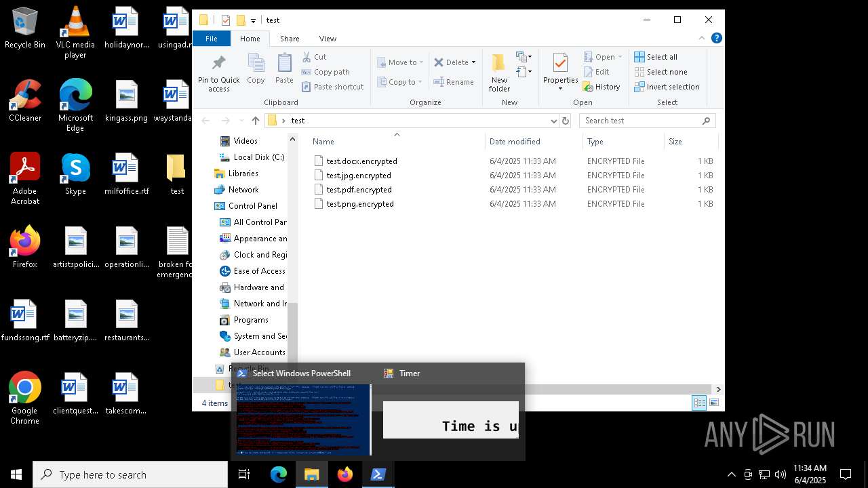Switch to Home ribbon tab
The image size is (868, 488).
pos(250,39)
